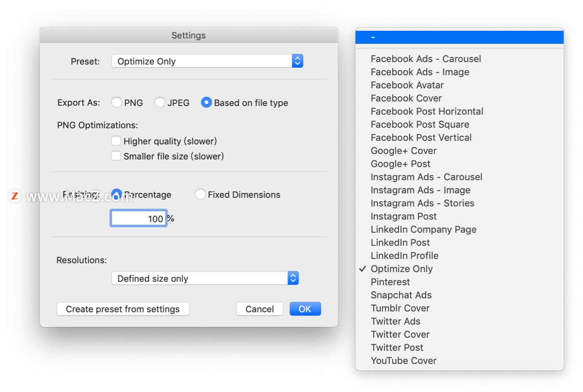Choose LinkedIn Company Page preset

(x=459, y=229)
